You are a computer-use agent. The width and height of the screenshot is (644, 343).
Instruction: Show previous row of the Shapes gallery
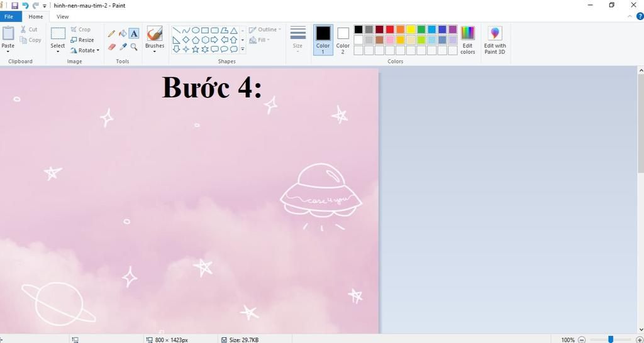[242, 30]
